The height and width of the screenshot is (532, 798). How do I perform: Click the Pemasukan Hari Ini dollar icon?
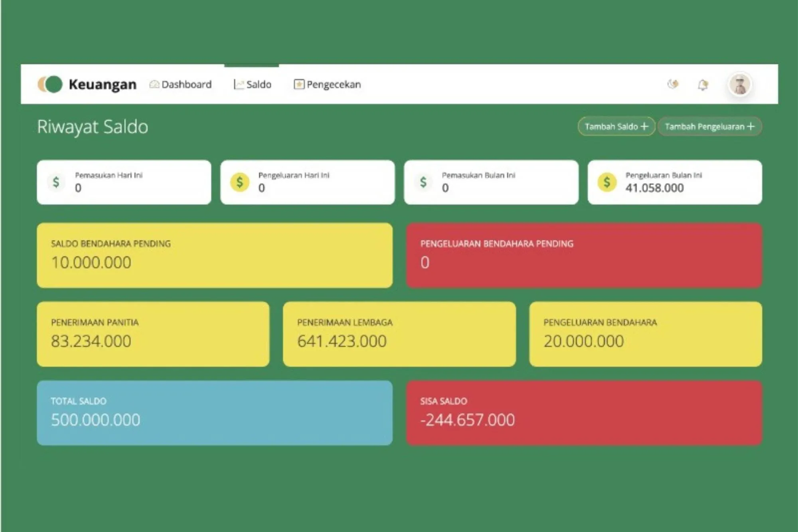[56, 182]
